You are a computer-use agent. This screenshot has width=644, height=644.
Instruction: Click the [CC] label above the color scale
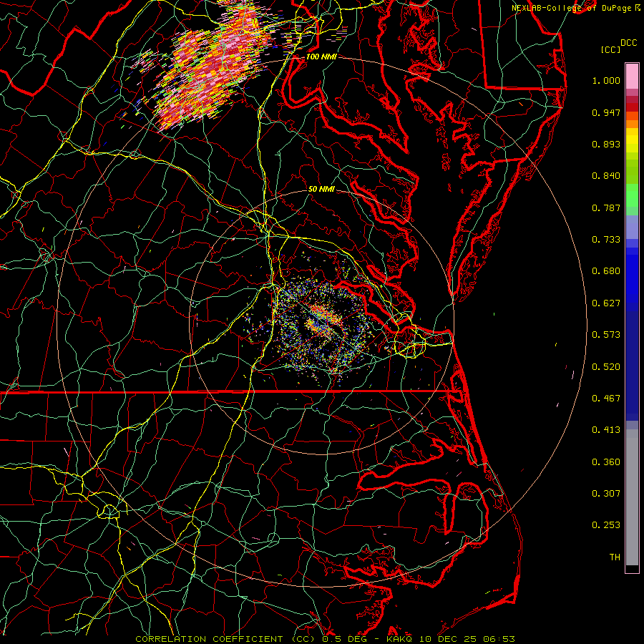coord(610,49)
